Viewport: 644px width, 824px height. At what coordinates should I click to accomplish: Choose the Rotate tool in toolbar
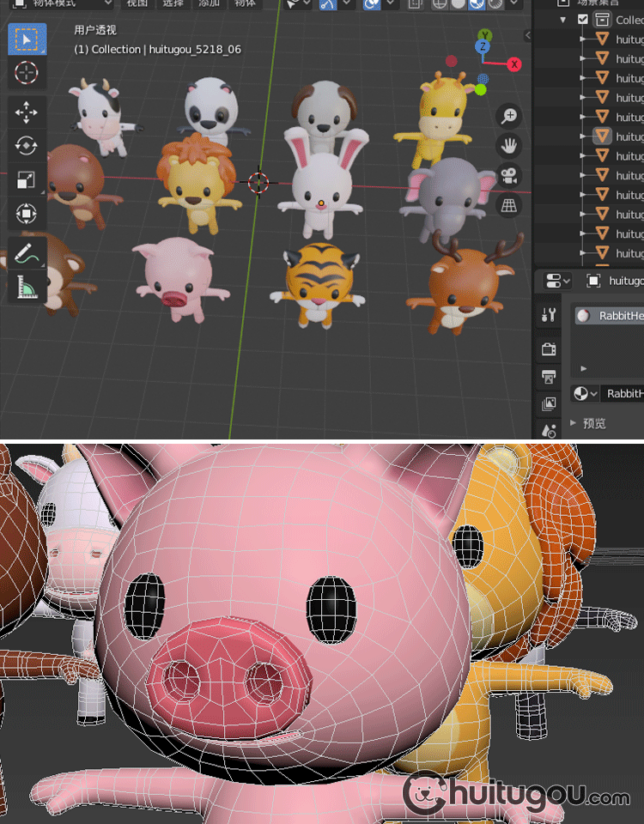[x=27, y=146]
